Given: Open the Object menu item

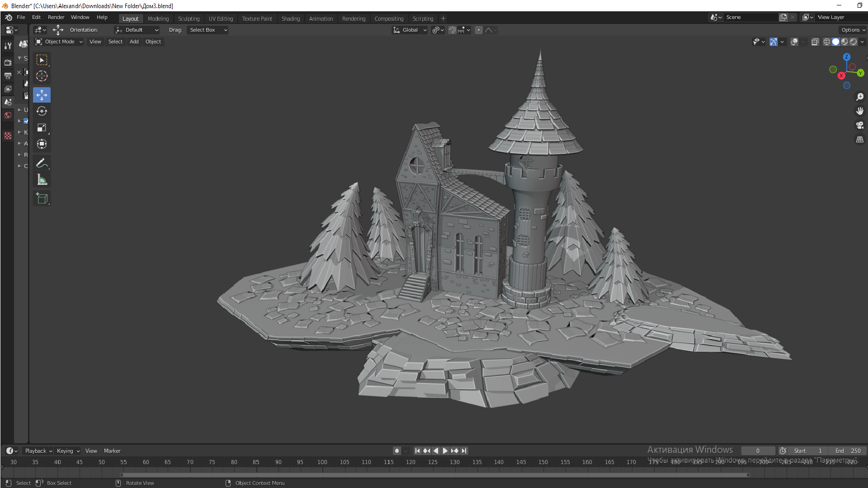Looking at the screenshot, I should 153,42.
